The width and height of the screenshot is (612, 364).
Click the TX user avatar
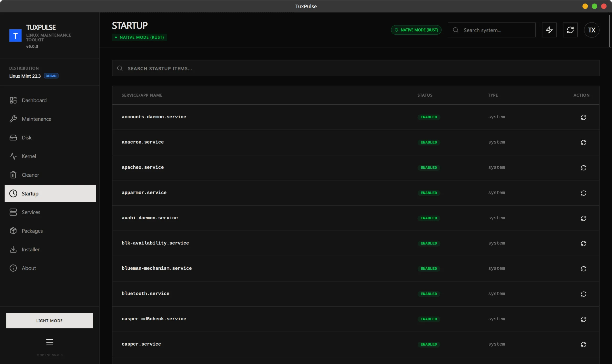click(x=591, y=30)
